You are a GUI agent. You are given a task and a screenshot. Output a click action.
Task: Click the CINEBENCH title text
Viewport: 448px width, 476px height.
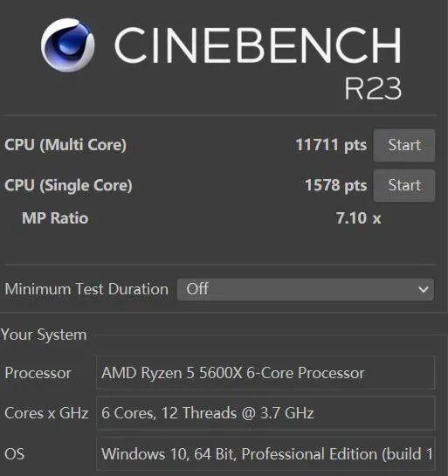(x=258, y=45)
